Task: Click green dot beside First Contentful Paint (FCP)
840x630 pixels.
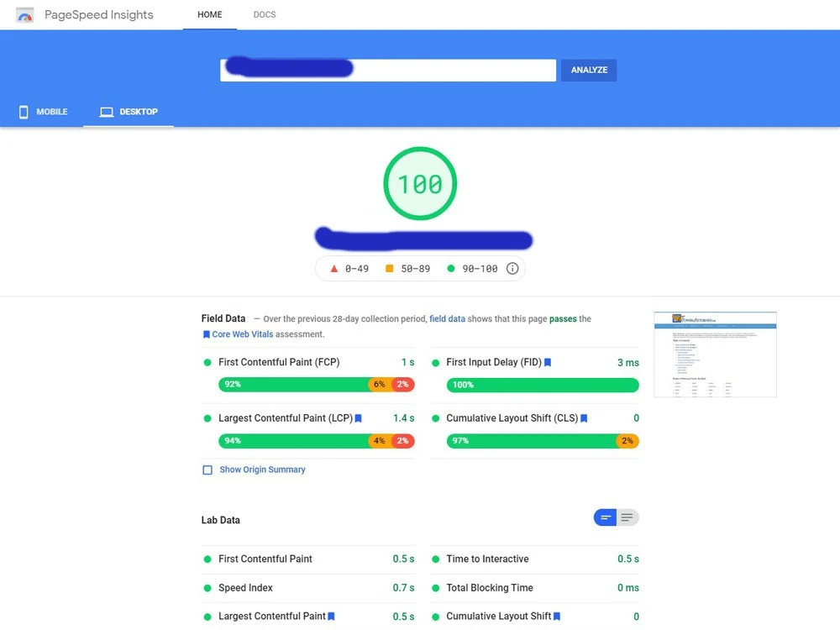Action: click(207, 363)
